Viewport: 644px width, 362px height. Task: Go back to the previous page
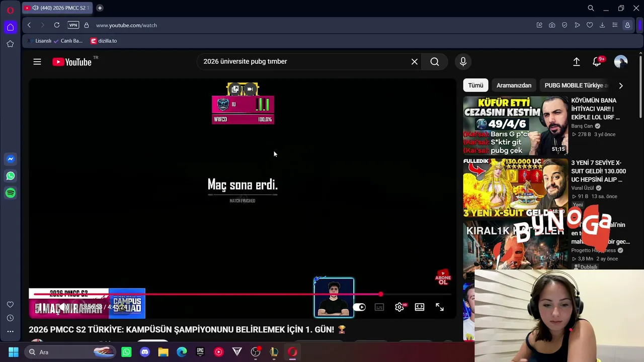pos(29,25)
